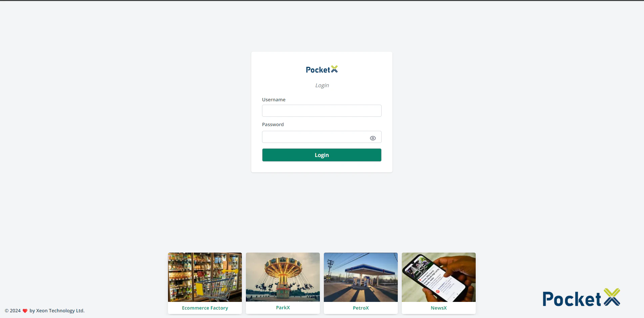
Task: Click the Username field label
Action: click(274, 100)
